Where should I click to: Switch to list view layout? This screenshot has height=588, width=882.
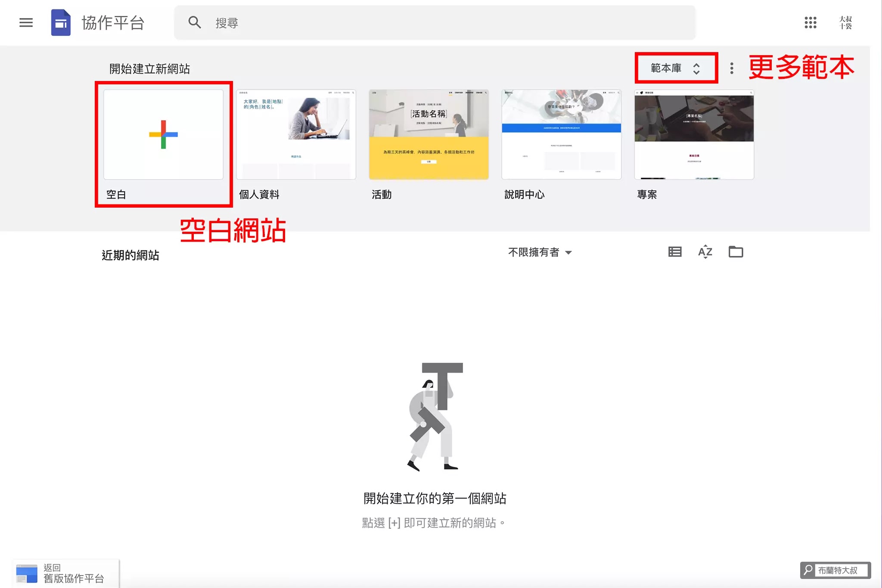[675, 252]
